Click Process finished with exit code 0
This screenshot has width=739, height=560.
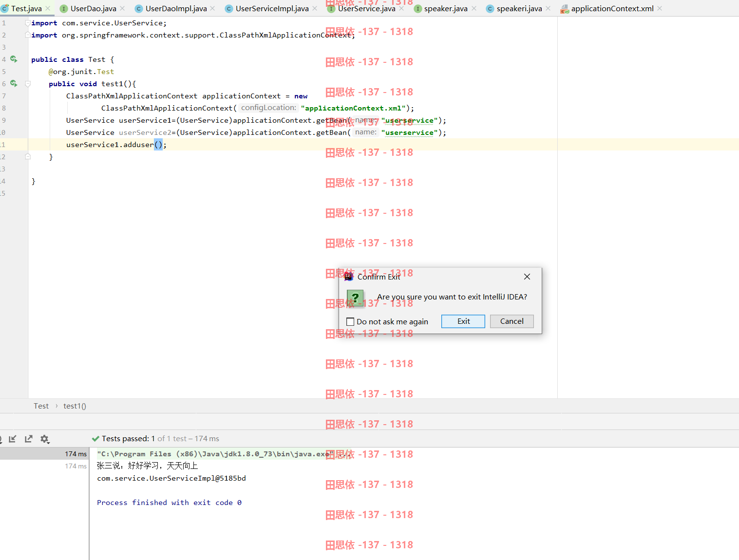169,503
